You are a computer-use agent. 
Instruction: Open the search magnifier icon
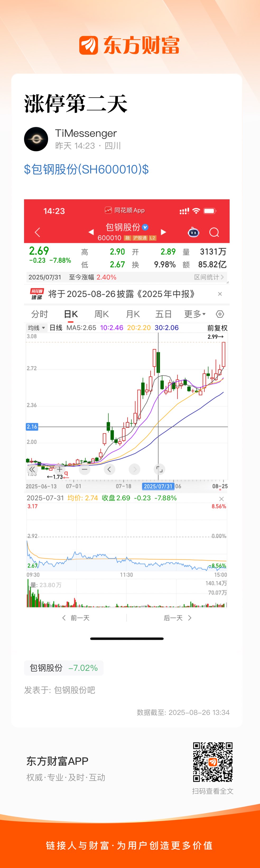point(214,232)
